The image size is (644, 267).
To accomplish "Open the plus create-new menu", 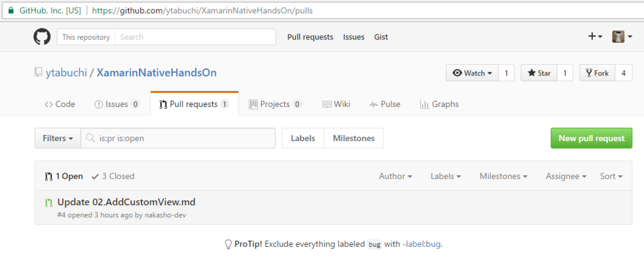I will [x=595, y=37].
